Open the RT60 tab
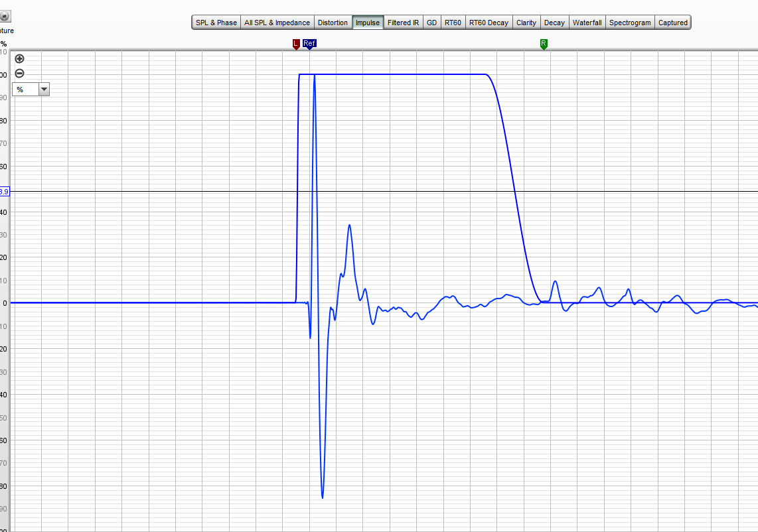This screenshot has height=532, width=758. click(x=453, y=23)
